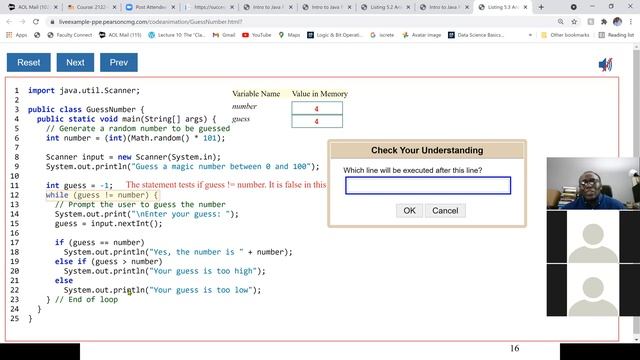Click the line 'guess = input.nextInt();'

tap(109, 224)
